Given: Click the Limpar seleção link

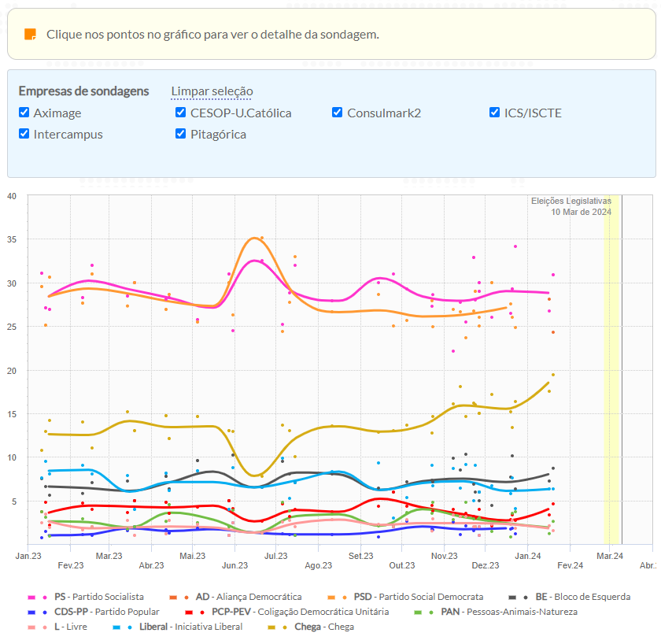Looking at the screenshot, I should tap(212, 92).
